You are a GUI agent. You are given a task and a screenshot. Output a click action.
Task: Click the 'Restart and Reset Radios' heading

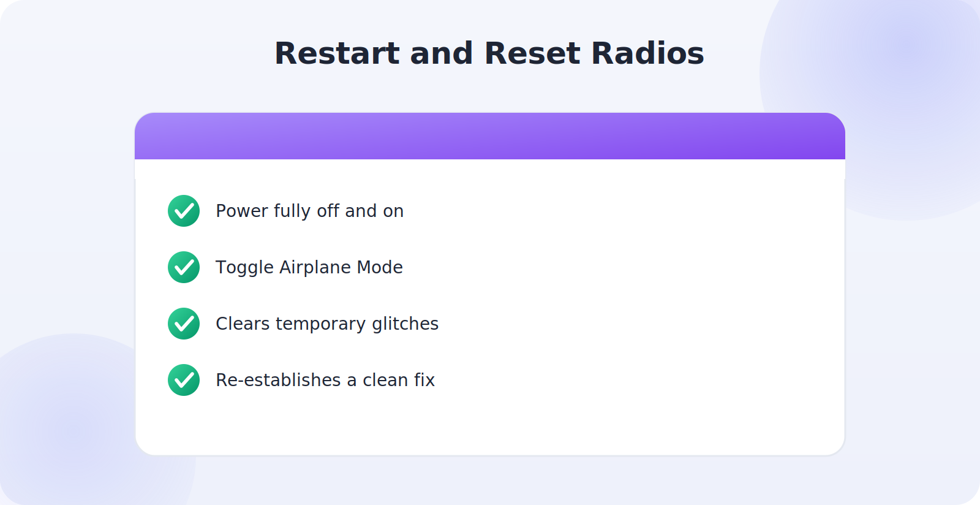(489, 53)
